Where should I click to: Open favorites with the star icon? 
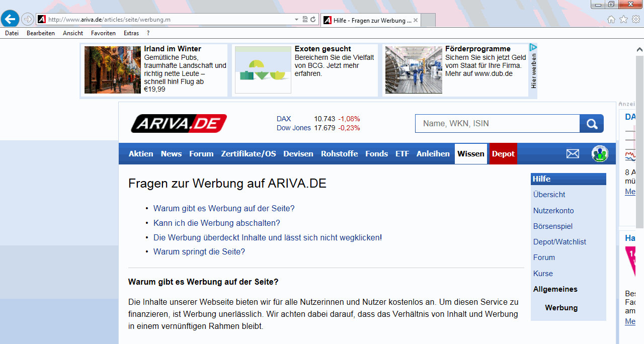[x=623, y=19]
